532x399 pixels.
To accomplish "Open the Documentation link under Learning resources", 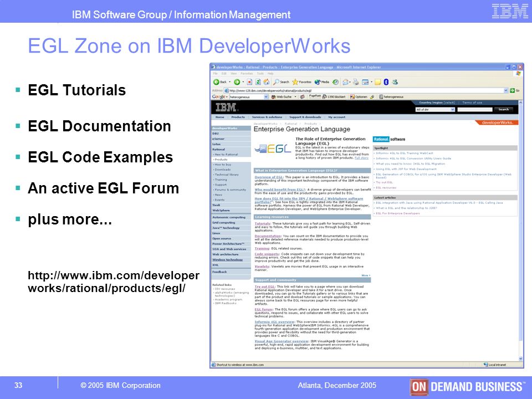I will pyautogui.click(x=268, y=236).
